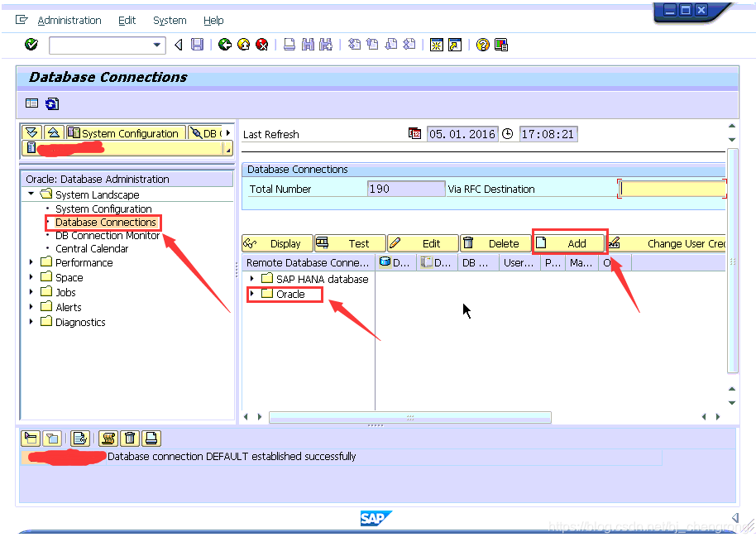Image resolution: width=756 pixels, height=542 pixels.
Task: Click the blue Refresh icon under title
Action: 52,103
